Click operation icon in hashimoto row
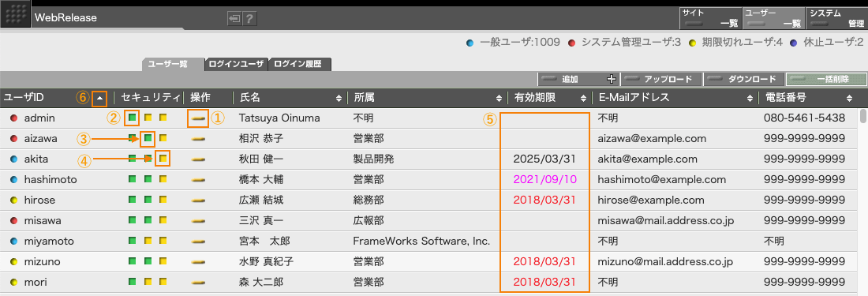This screenshot has height=296, width=868. [x=199, y=180]
